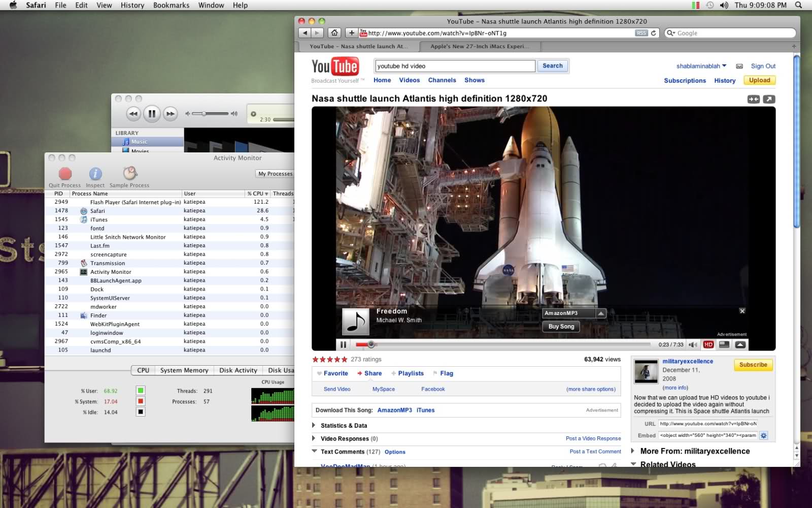Click the Buy Song button

(x=561, y=327)
